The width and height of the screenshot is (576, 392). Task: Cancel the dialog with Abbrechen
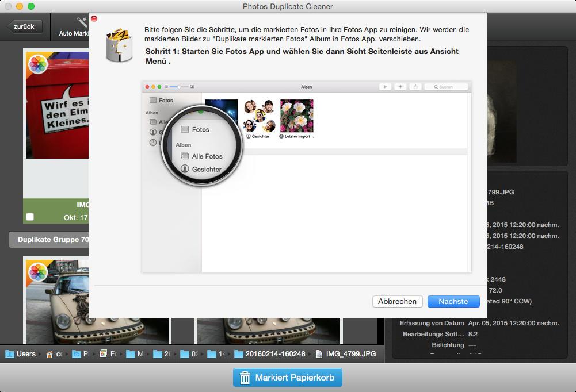tap(397, 301)
